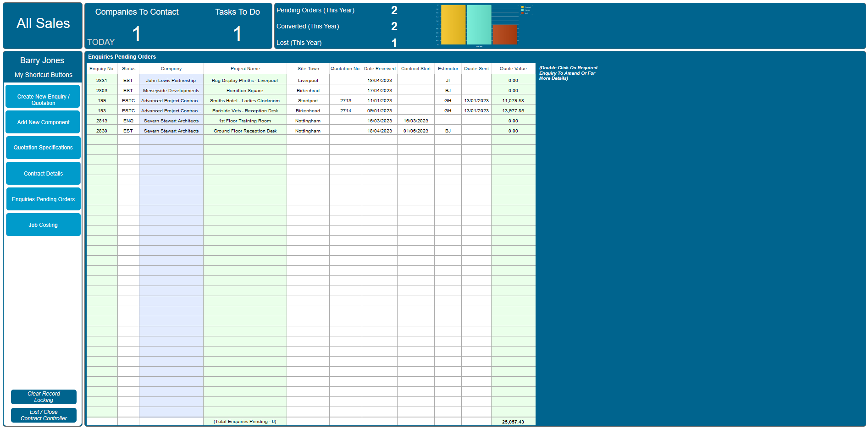Select enquiry number 2831 row cell
This screenshot has width=868, height=429.
(102, 81)
